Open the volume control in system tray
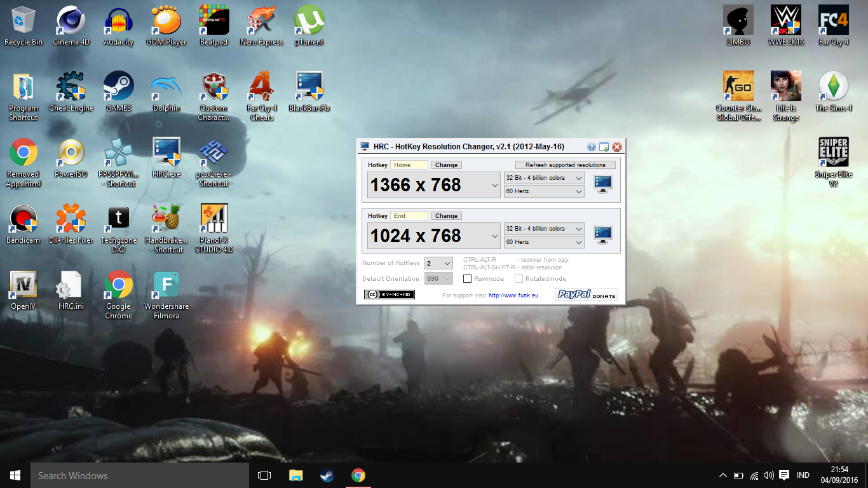This screenshot has height=488, width=868. pos(769,475)
